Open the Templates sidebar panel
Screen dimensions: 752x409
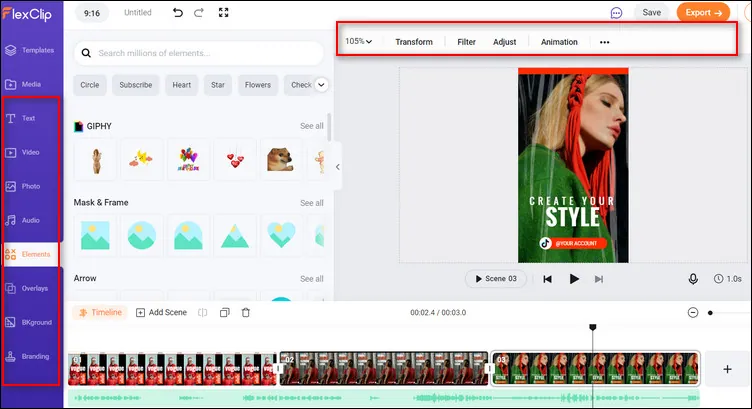(30, 50)
